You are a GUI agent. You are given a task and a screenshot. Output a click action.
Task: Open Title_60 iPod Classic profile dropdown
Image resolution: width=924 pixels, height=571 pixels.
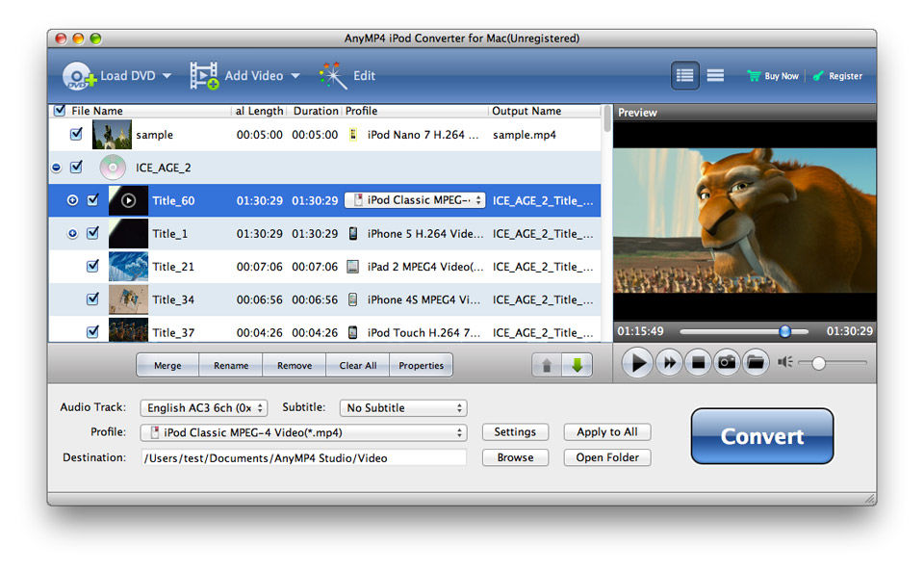415,200
